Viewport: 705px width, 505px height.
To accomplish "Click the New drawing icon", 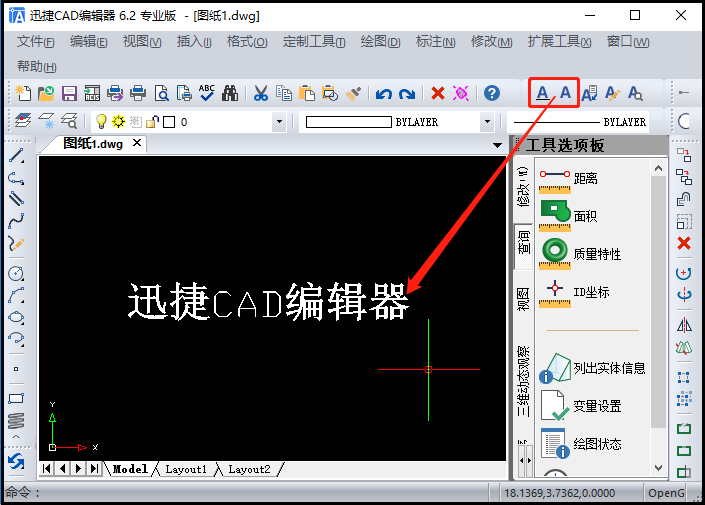I will pos(23,93).
